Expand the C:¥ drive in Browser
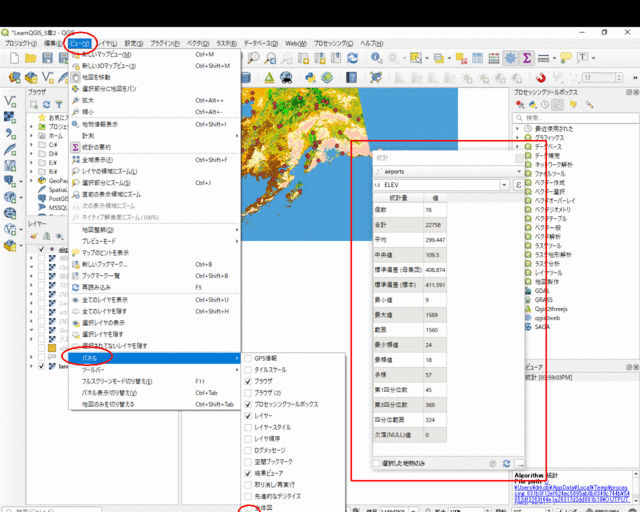The width and height of the screenshot is (640, 512). point(31,145)
